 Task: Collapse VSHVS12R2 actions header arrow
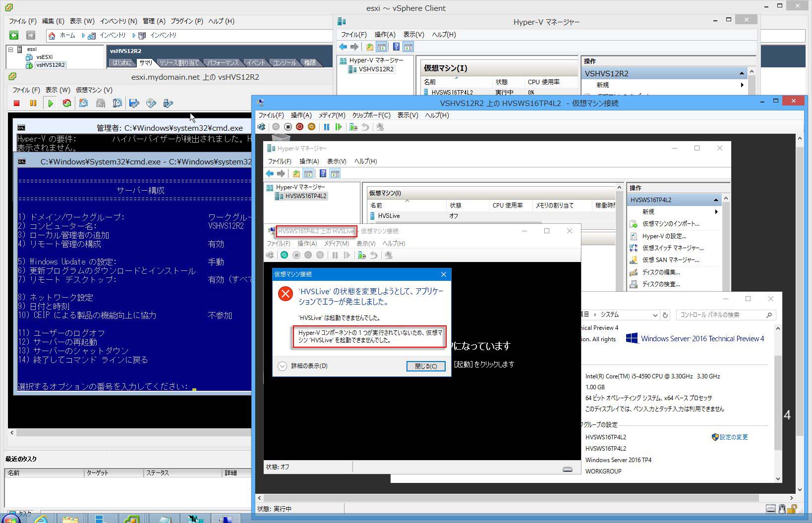click(742, 73)
